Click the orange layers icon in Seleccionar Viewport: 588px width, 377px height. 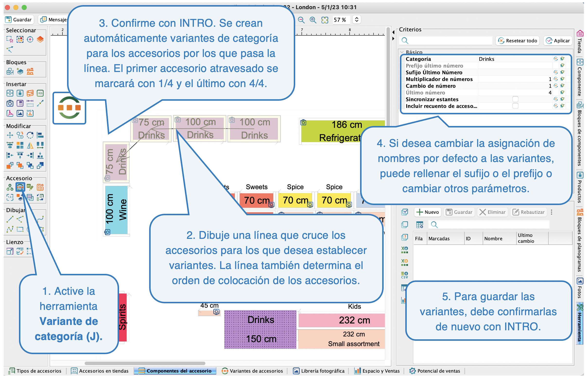click(40, 39)
